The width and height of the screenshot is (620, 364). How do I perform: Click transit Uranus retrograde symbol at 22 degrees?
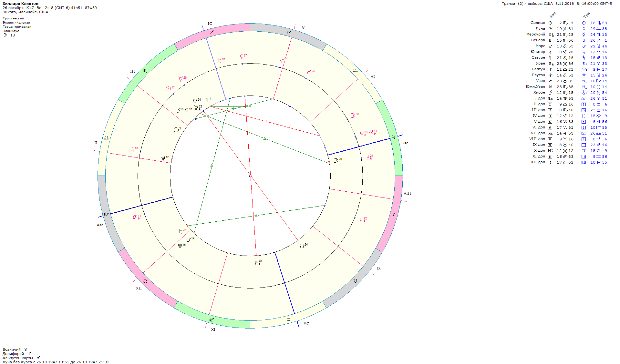361,220
